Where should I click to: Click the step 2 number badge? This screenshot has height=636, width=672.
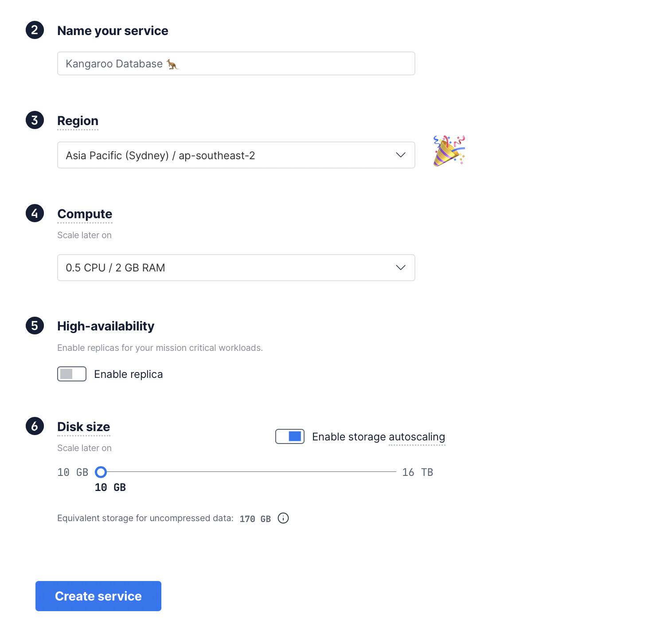point(35,30)
